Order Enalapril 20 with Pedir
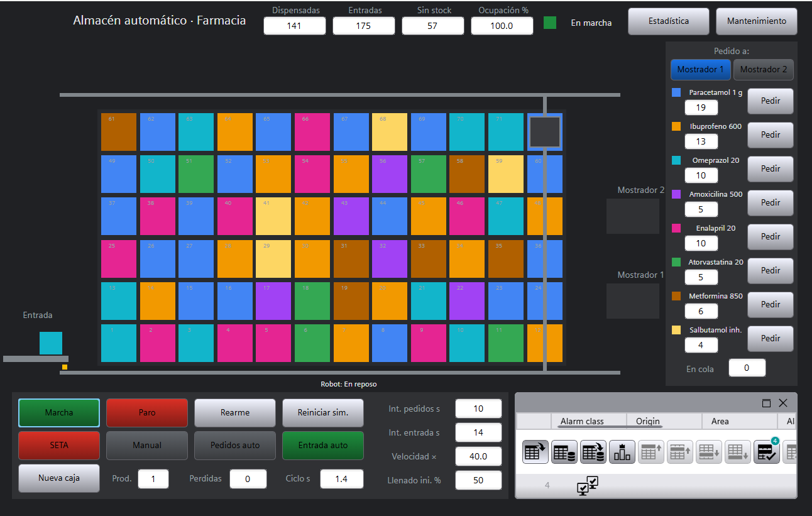 [771, 236]
